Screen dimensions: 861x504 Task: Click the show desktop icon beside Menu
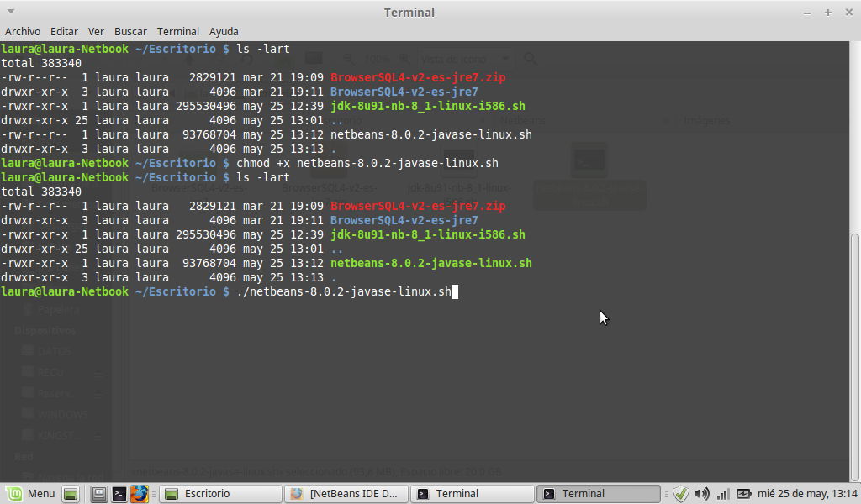point(71,494)
